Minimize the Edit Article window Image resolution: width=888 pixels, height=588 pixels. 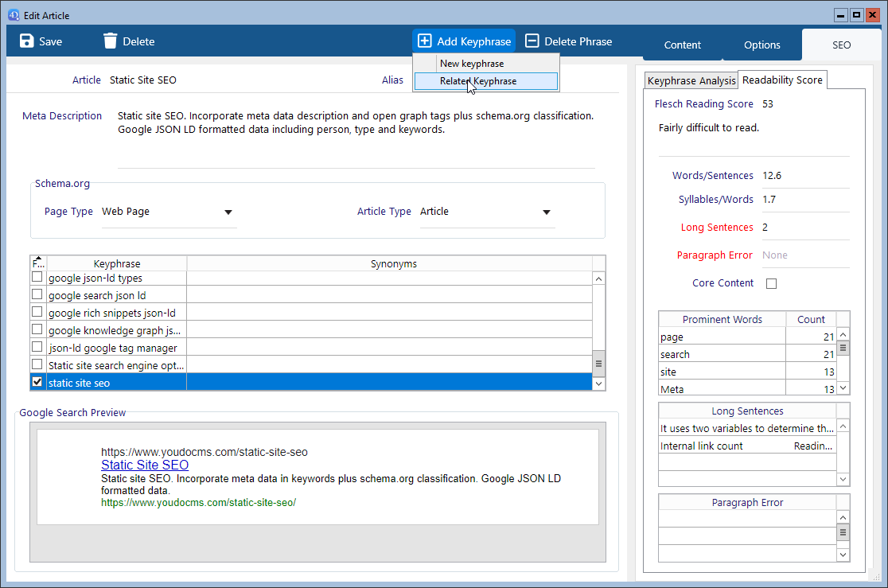point(842,15)
